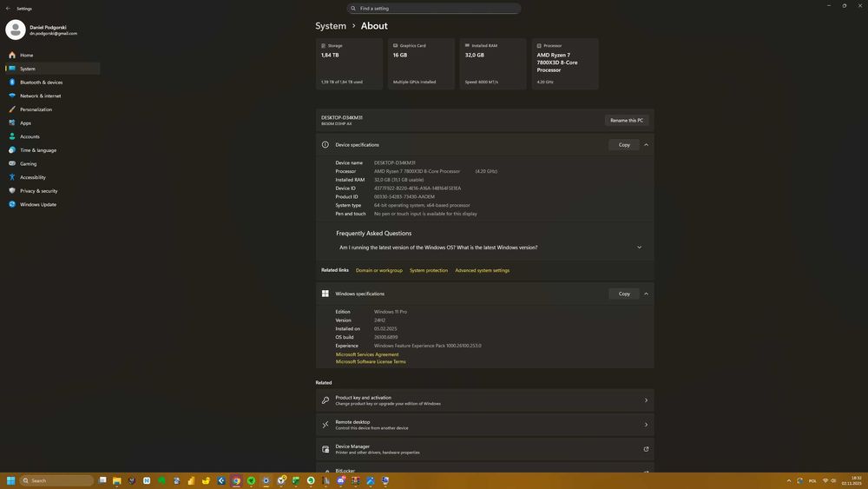Viewport: 868px width, 489px height.
Task: Click the Remote desktop icon
Action: pos(325,425)
